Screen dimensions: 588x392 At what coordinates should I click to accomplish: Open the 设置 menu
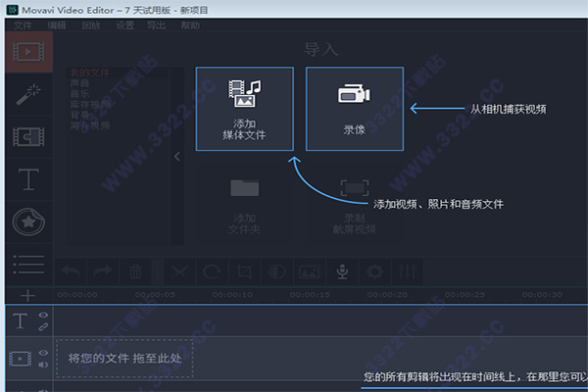pos(124,25)
